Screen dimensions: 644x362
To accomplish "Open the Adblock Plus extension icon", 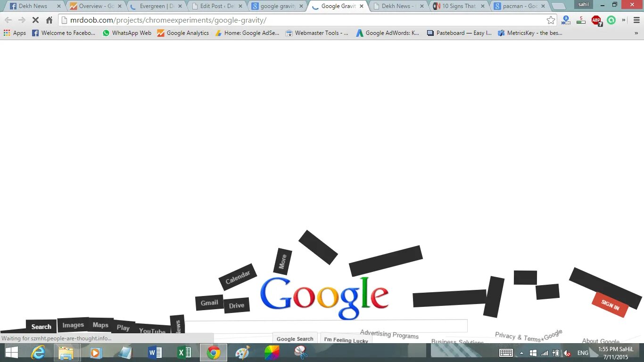I will [x=596, y=20].
